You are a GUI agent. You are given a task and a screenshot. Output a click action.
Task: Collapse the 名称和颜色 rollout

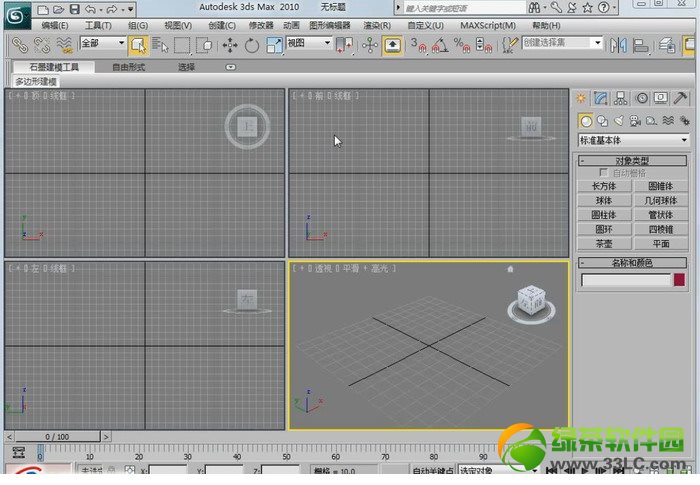coord(633,262)
